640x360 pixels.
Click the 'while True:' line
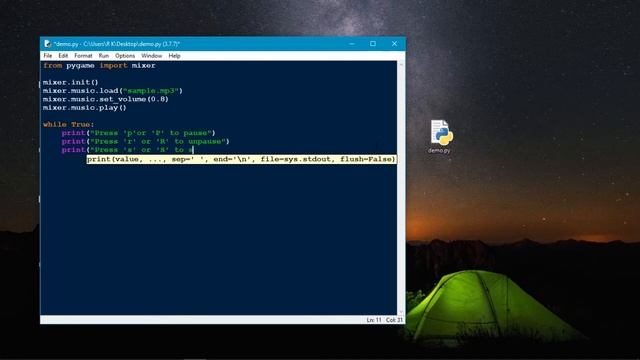coord(69,124)
